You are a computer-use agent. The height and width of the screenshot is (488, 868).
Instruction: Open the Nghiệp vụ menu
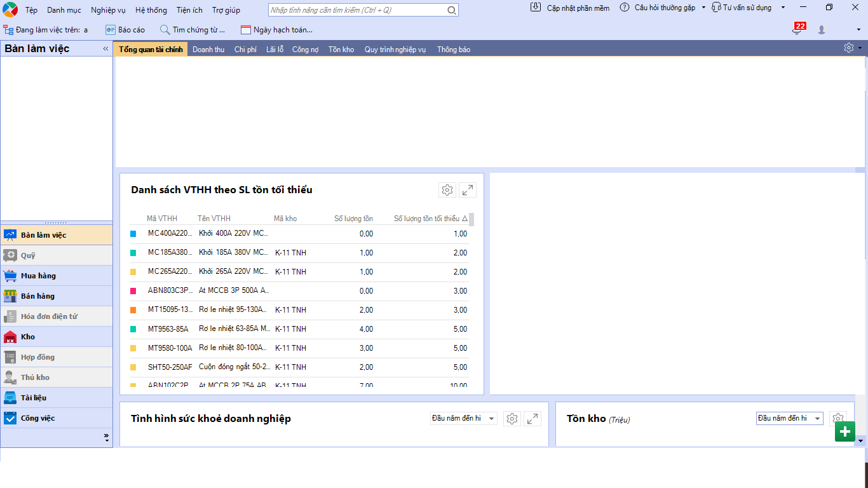click(x=108, y=10)
